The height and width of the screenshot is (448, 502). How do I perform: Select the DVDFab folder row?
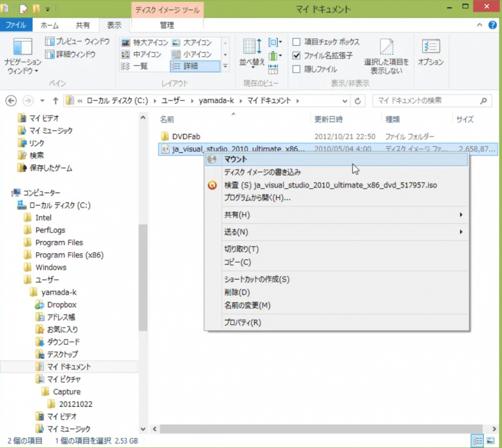click(x=327, y=137)
